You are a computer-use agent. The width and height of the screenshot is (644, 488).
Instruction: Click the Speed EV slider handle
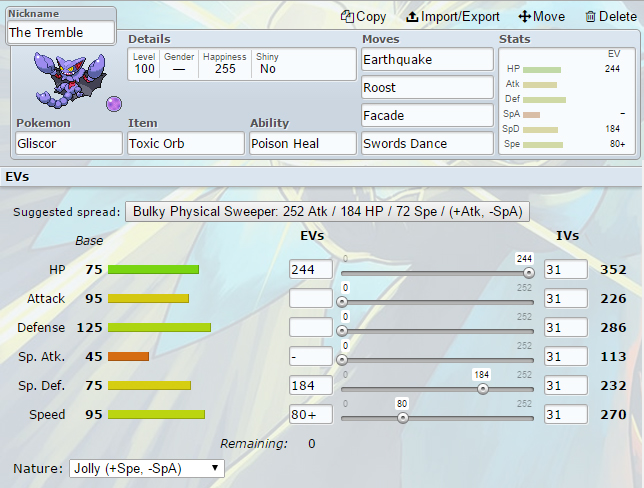click(x=402, y=418)
